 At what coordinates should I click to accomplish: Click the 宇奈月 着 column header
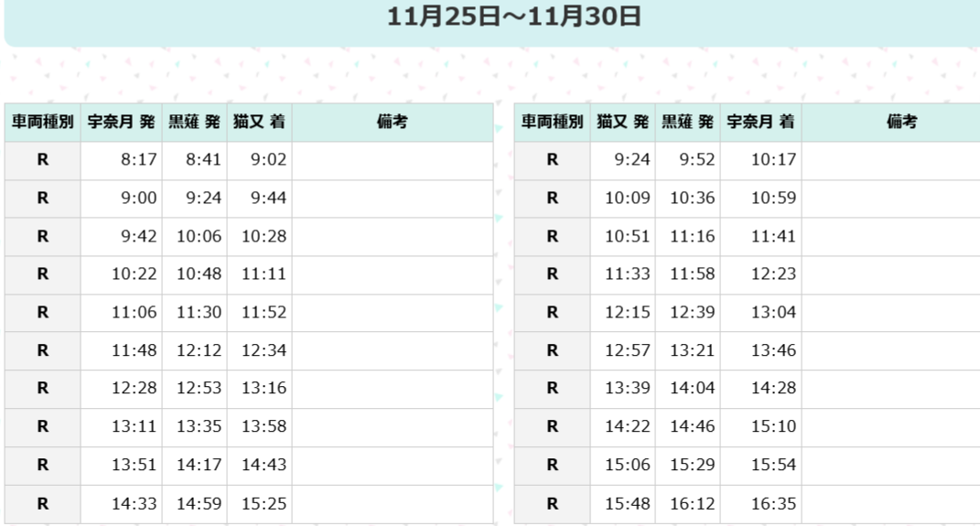coord(760,122)
